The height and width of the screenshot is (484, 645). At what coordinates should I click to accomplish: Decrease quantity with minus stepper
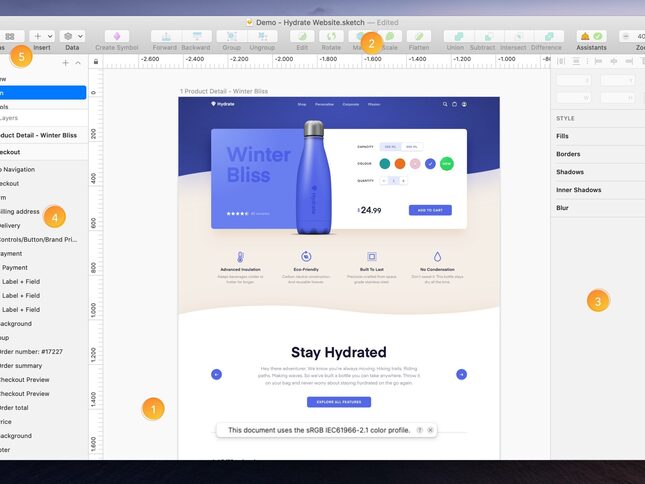point(384,181)
